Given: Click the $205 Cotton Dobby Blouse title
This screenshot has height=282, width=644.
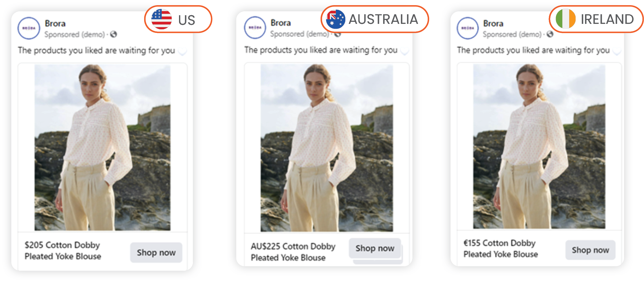Looking at the screenshot, I should click(63, 250).
